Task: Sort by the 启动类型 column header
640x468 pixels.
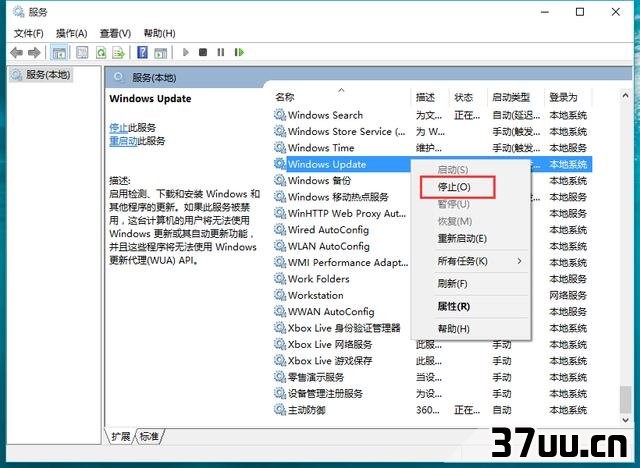Action: tap(516, 97)
